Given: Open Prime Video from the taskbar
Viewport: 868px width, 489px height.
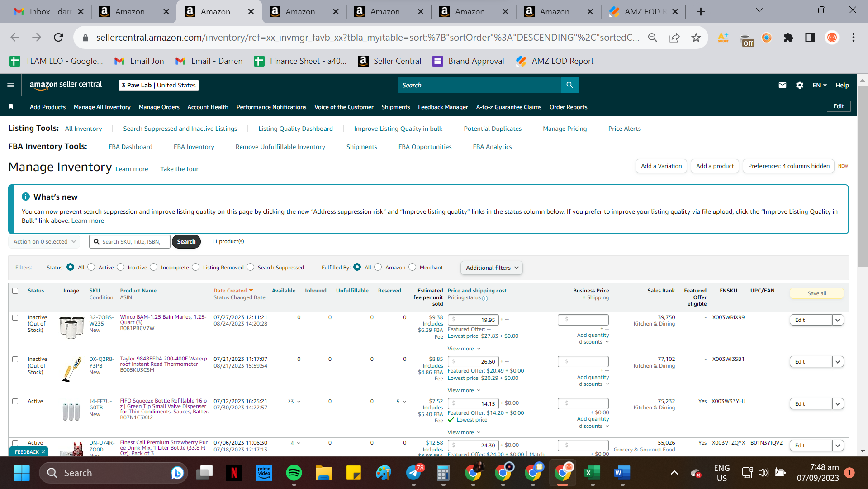Looking at the screenshot, I should coord(264,473).
